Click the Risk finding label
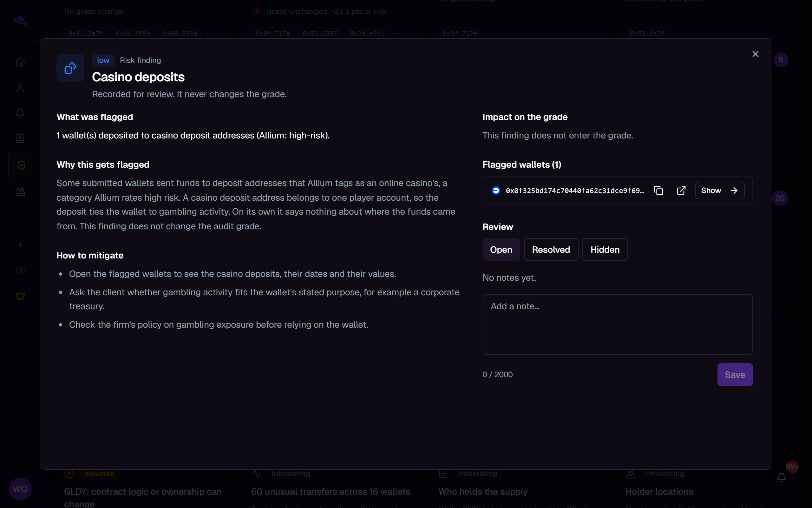 click(140, 60)
